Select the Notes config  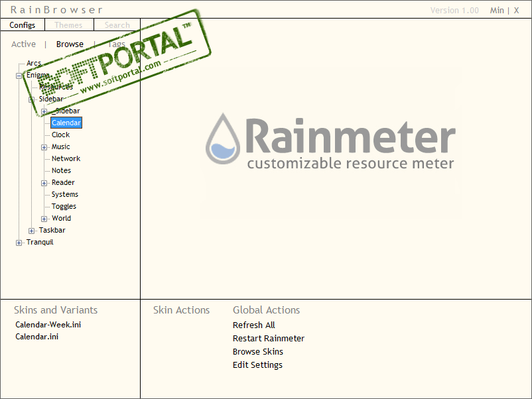(x=62, y=170)
